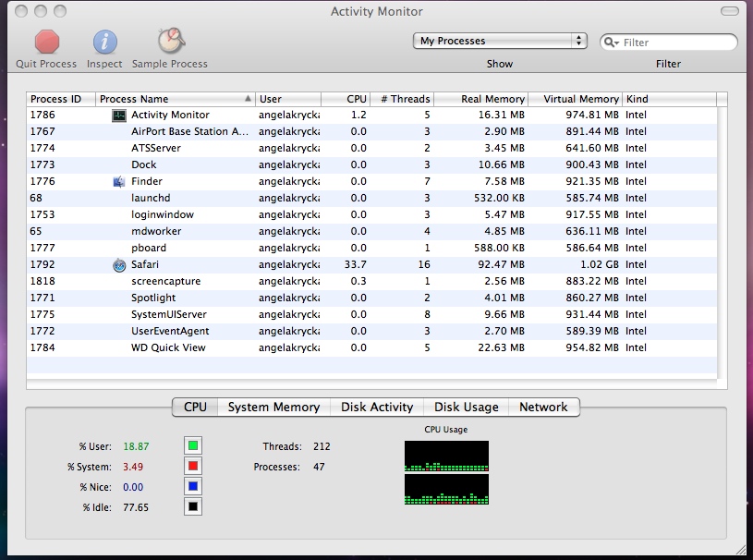
Task: Click the Threads 212 value
Action: pyautogui.click(x=322, y=446)
